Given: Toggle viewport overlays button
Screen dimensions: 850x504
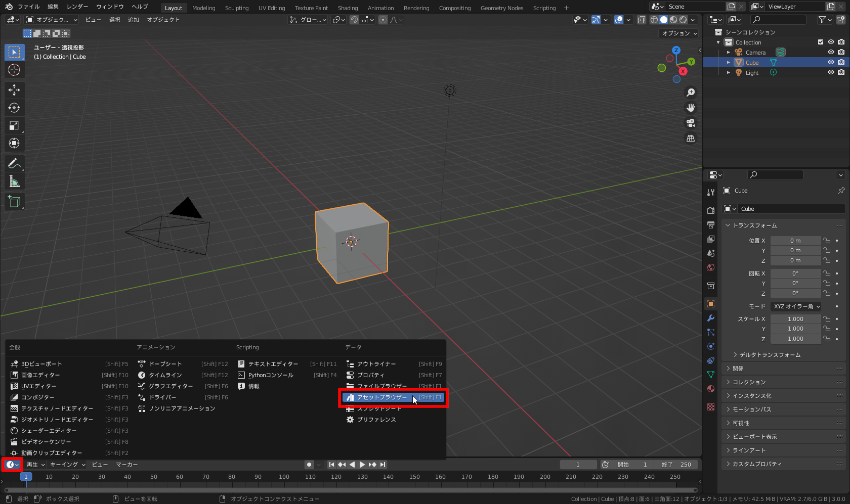Looking at the screenshot, I should pyautogui.click(x=619, y=20).
